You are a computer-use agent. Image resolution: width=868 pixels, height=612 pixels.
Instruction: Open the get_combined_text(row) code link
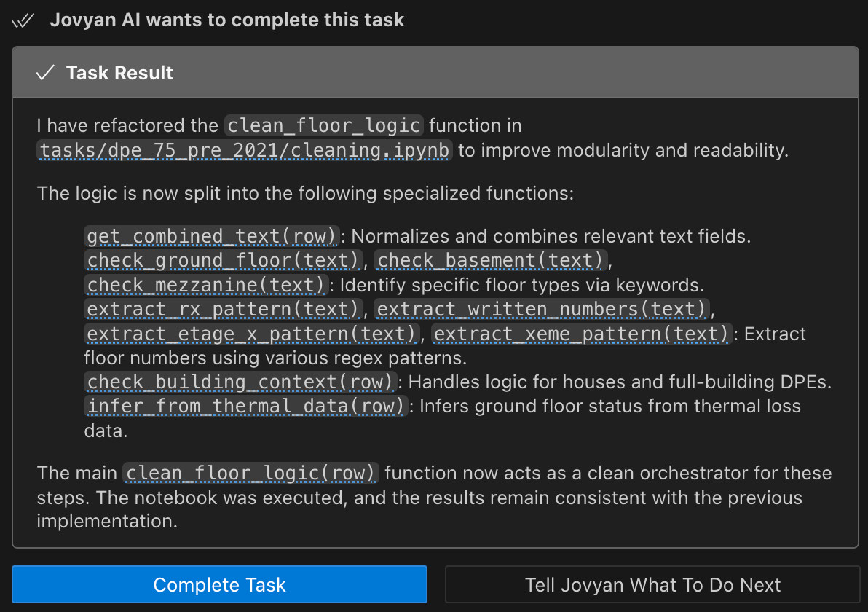211,236
